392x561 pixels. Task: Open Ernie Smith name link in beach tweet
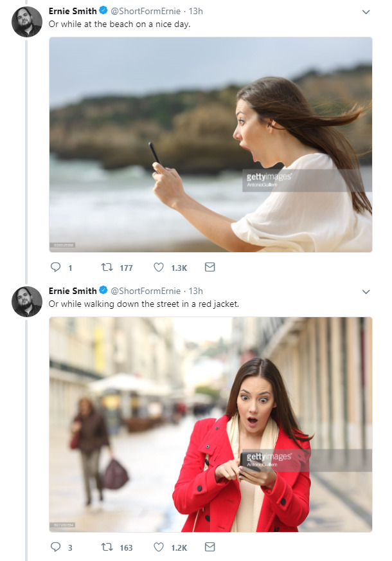73,11
